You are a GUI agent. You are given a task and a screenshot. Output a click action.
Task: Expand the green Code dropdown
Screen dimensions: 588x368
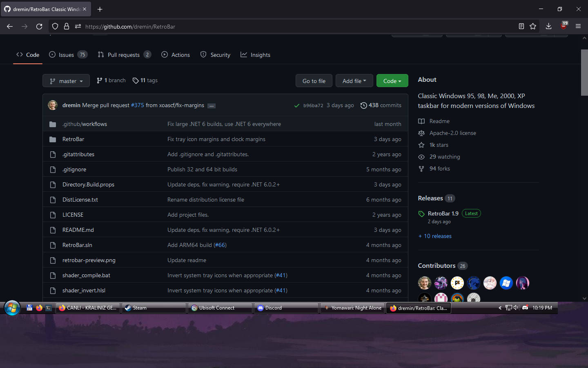pyautogui.click(x=392, y=81)
